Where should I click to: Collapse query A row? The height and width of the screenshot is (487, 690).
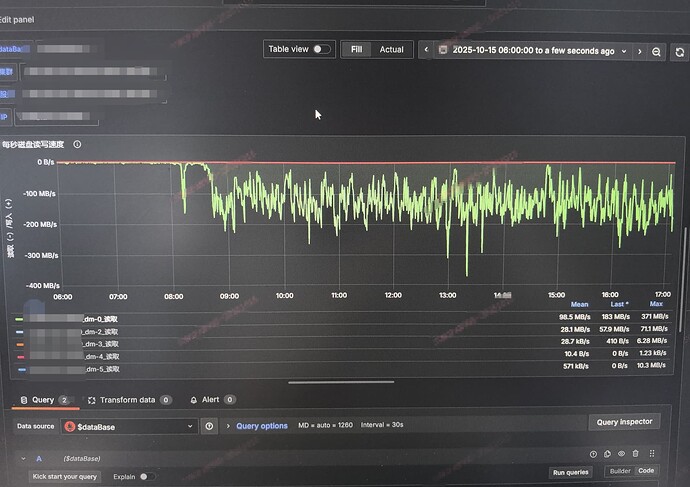coord(23,458)
